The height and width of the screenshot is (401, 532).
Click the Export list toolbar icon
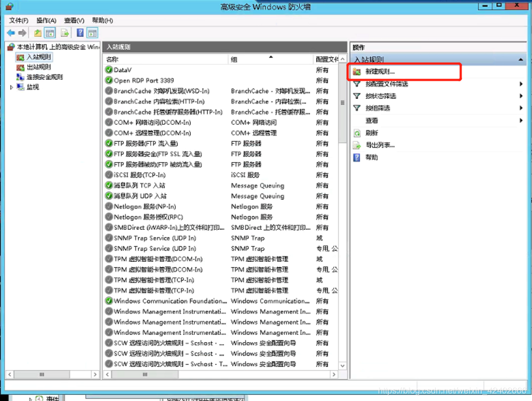(x=64, y=33)
